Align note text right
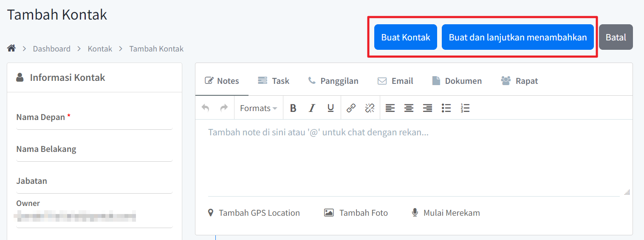Screen dimensions: 644x240 [x=427, y=108]
